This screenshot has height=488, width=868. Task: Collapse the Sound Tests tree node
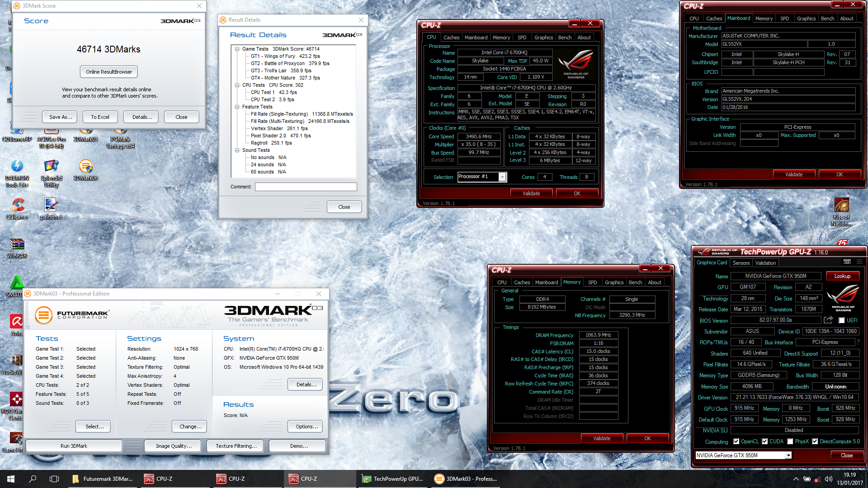point(237,150)
